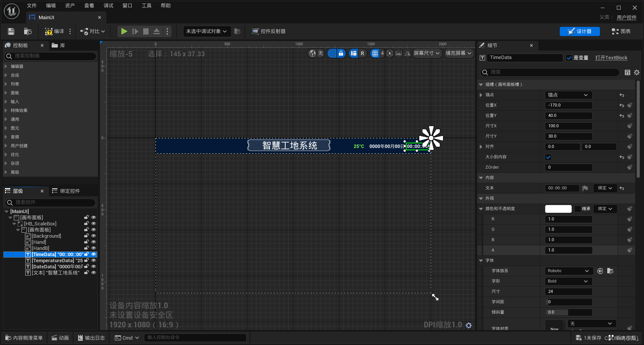Click use-selected-asset arrow for font family
Viewport: 644px width, 345px height.
pyautogui.click(x=600, y=271)
